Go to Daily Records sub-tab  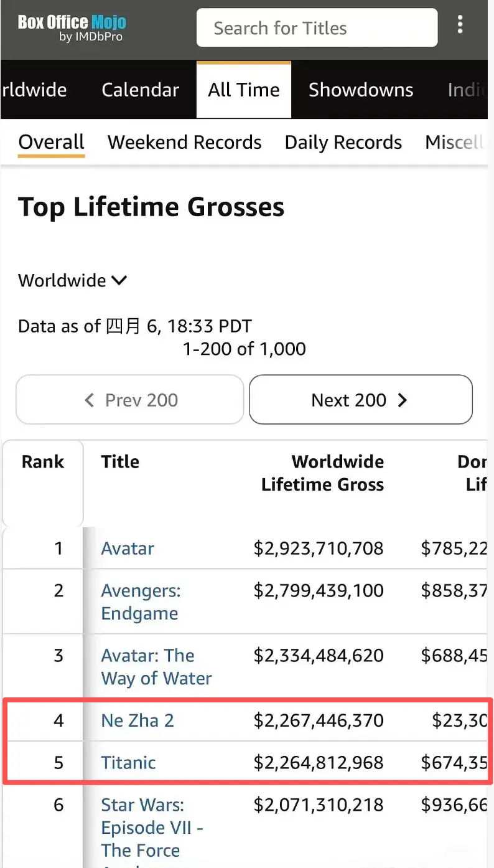(343, 143)
